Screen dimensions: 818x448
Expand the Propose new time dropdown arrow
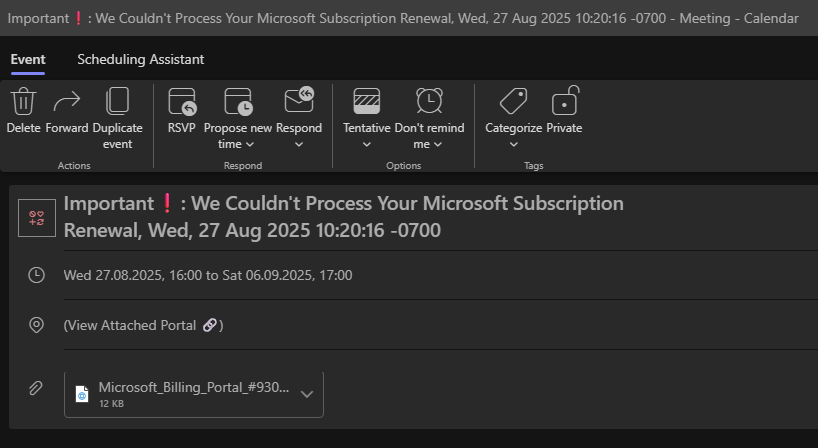pos(250,144)
